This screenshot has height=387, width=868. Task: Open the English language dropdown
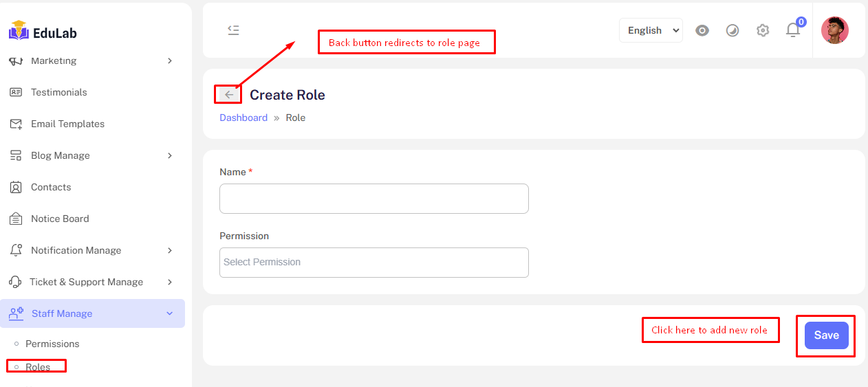pos(651,30)
